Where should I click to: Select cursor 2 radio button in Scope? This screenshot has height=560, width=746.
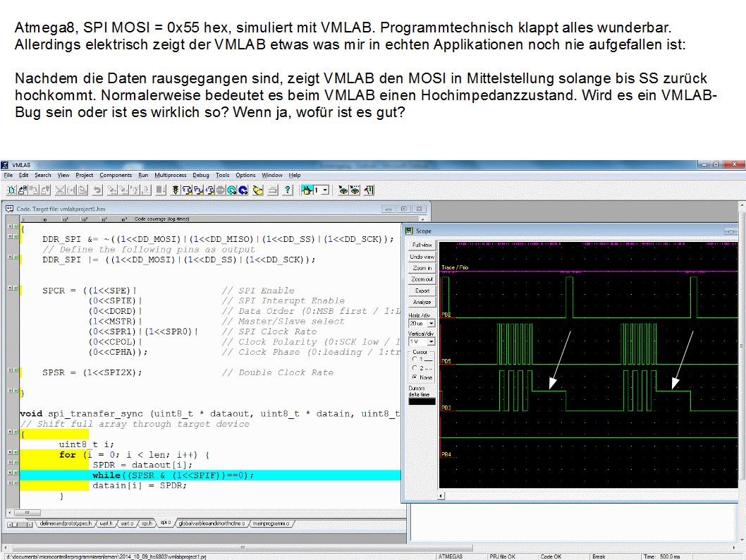coord(415,368)
